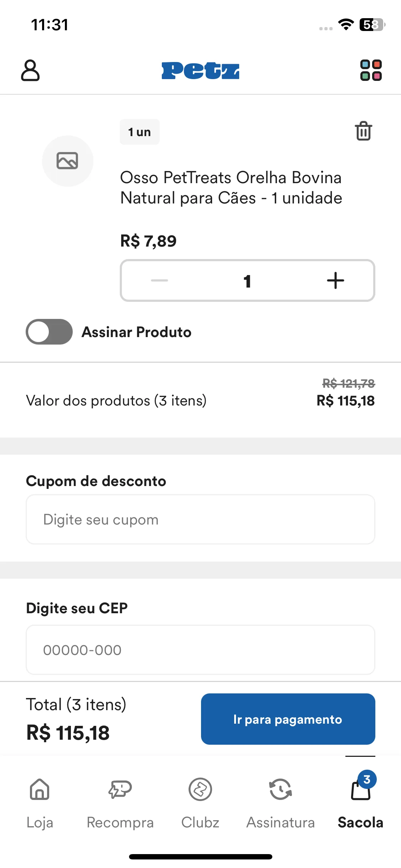401x868 pixels.
Task: Tap the 1 un quantity badge
Action: 139,132
